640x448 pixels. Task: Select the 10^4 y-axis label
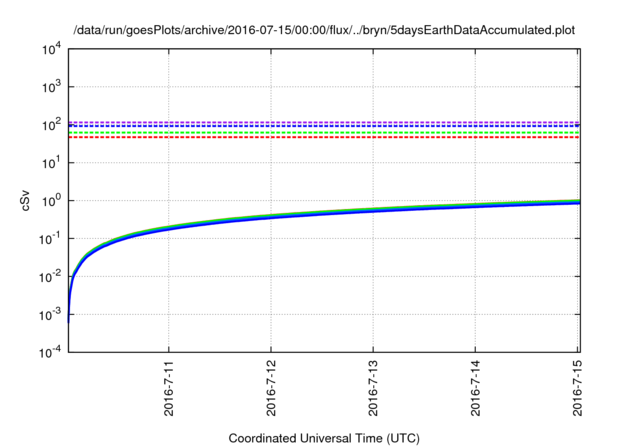[x=51, y=50]
